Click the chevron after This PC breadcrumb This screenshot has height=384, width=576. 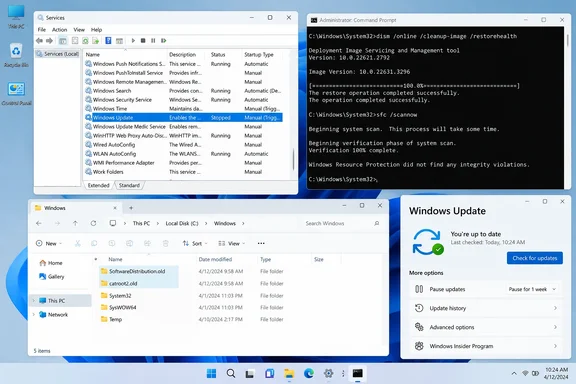click(158, 223)
